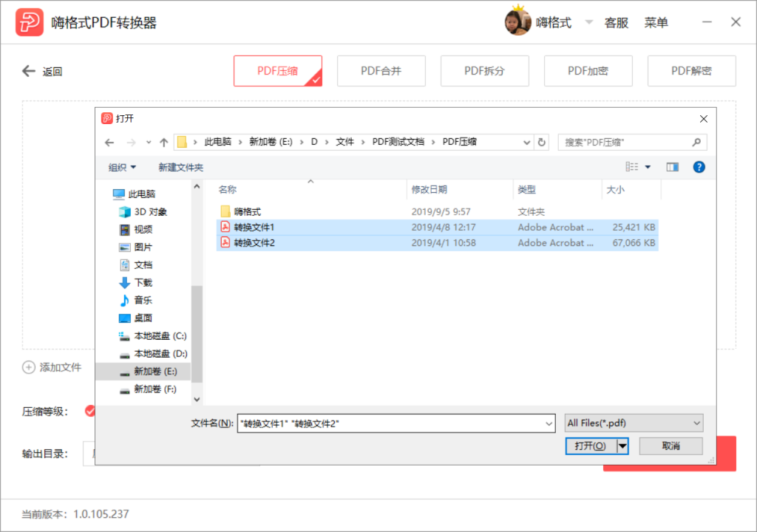Toggle the preview pane icon
Viewport: 757px width, 532px height.
click(x=673, y=167)
